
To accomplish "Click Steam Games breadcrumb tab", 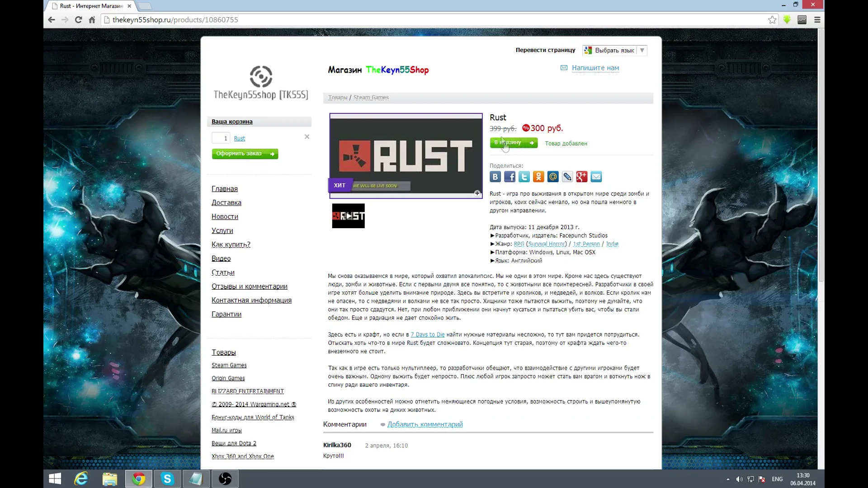I will click(x=371, y=97).
